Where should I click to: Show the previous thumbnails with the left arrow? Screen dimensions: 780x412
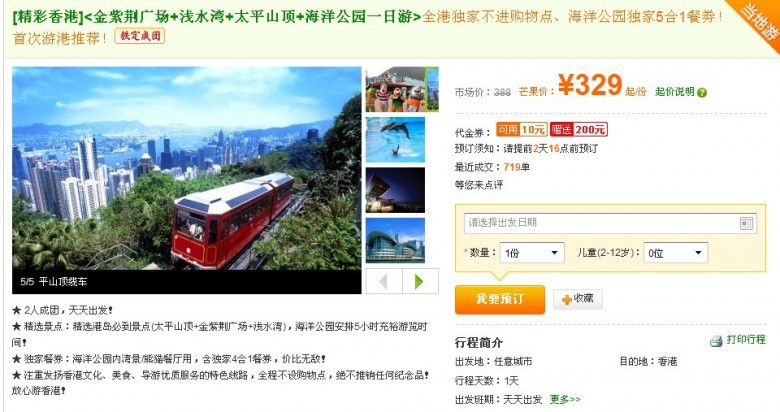(x=384, y=281)
